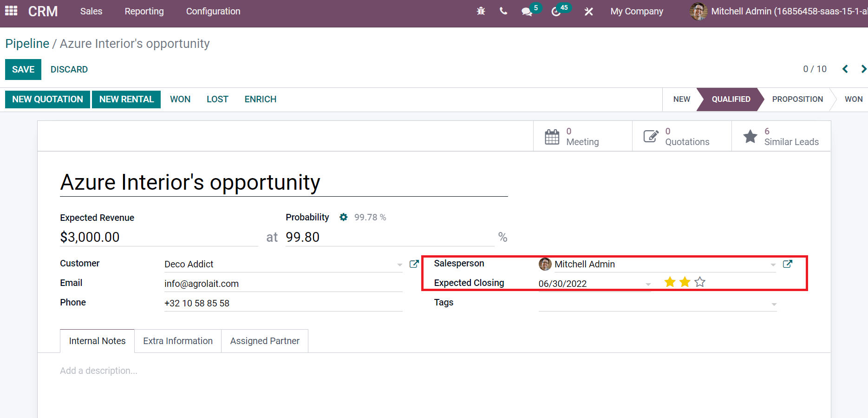Click the ENRICH button
This screenshot has height=418, width=868.
coord(261,99)
